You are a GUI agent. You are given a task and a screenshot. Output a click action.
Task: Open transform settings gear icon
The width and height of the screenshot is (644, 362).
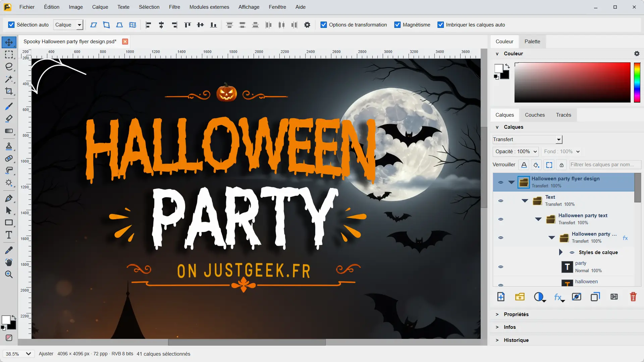coord(307,25)
